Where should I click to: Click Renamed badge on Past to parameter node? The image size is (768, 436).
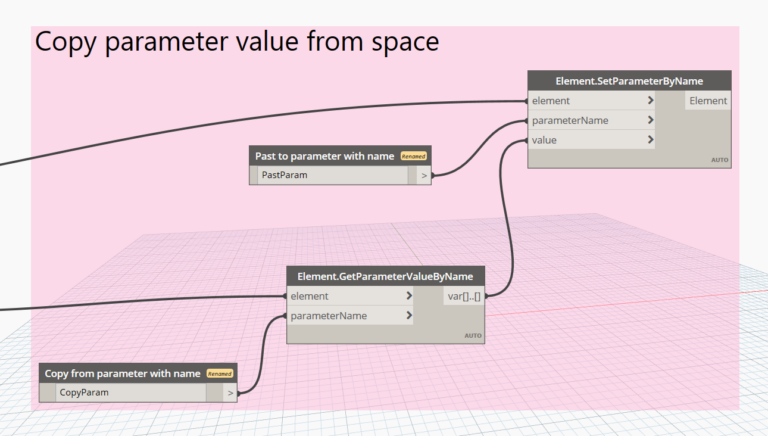[414, 156]
